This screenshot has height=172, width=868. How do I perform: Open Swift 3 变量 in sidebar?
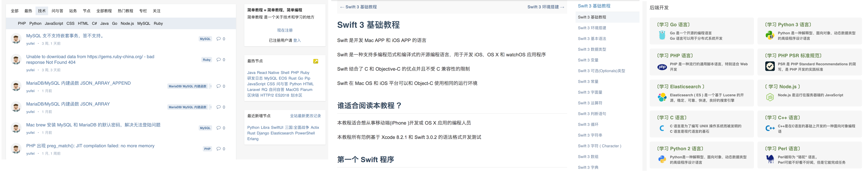(588, 60)
